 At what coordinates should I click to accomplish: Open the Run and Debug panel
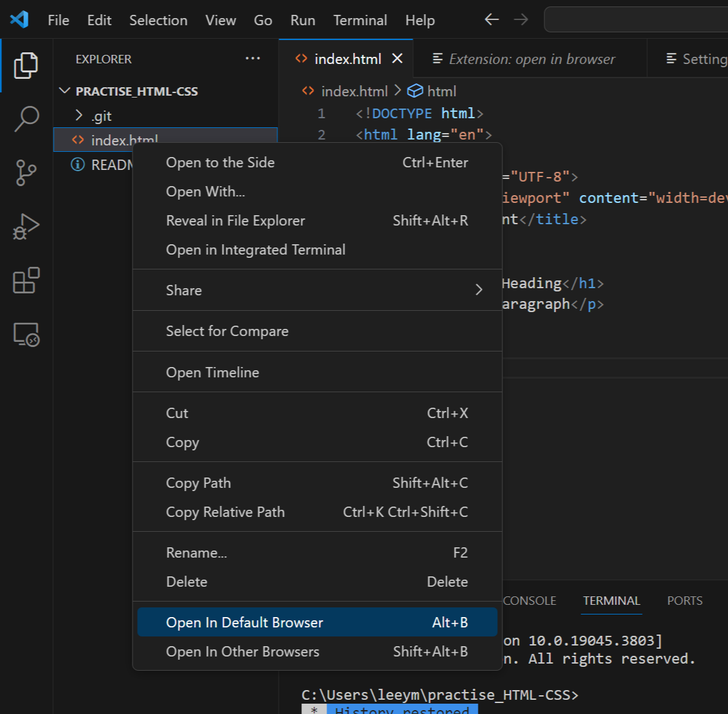[x=26, y=226]
